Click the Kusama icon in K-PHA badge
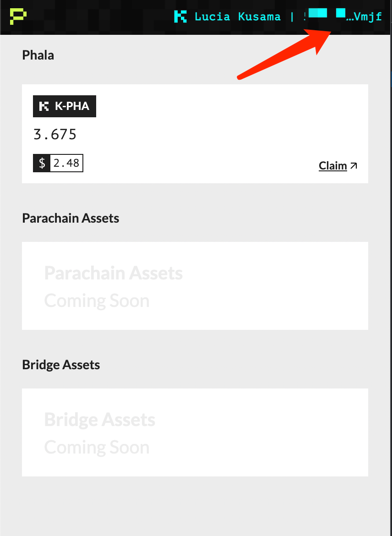 [44, 106]
